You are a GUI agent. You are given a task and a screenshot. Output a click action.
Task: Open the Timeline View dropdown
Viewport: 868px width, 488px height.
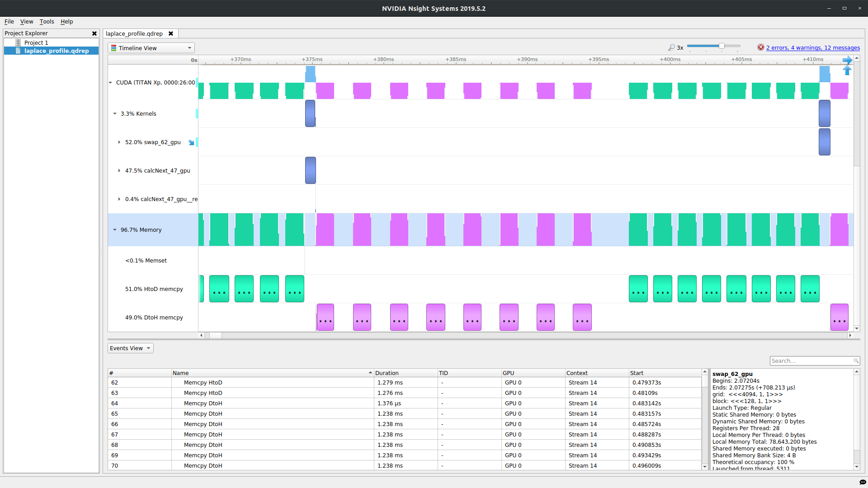coord(151,48)
